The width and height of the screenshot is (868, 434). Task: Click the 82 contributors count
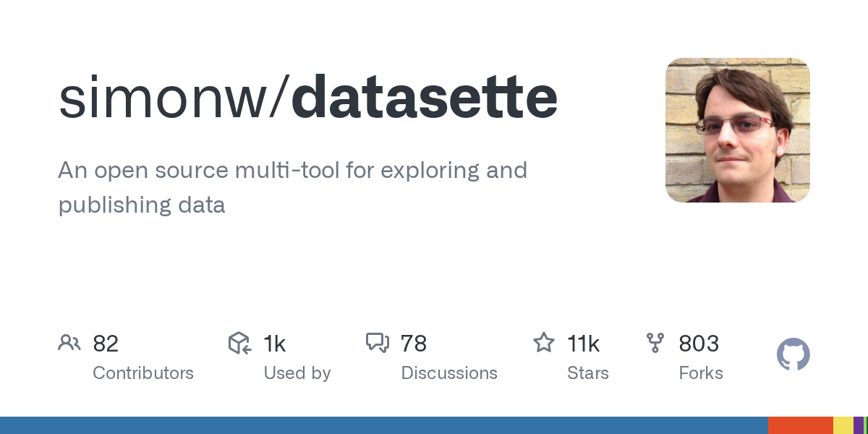[106, 344]
